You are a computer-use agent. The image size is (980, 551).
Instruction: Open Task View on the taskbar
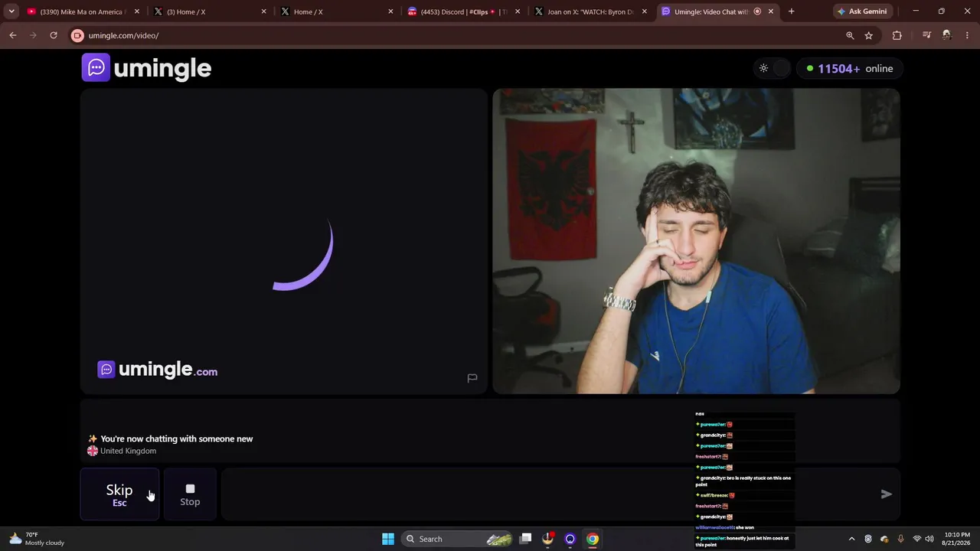pos(526,539)
